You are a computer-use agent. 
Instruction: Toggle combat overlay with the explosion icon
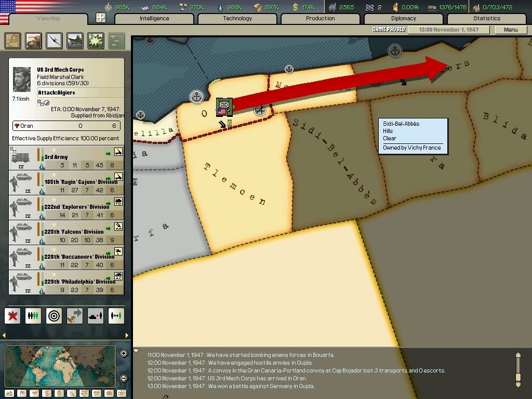(x=96, y=41)
